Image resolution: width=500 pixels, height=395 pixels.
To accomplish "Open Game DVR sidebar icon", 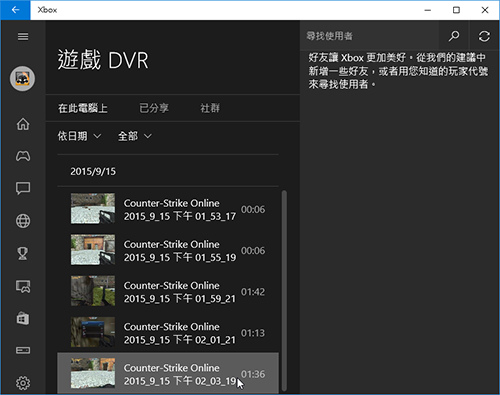I will (23, 286).
